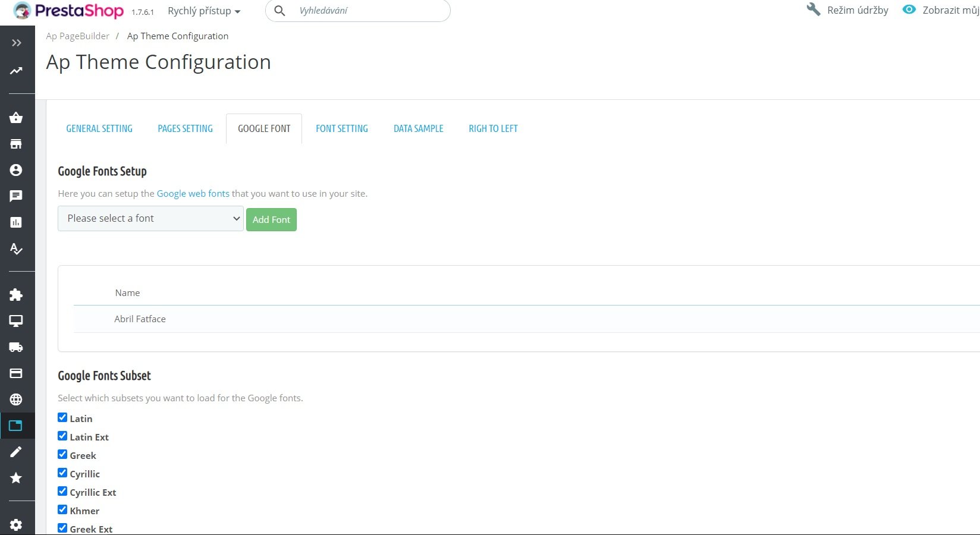
Task: Open Shipping truck icon in sidebar
Action: click(16, 347)
